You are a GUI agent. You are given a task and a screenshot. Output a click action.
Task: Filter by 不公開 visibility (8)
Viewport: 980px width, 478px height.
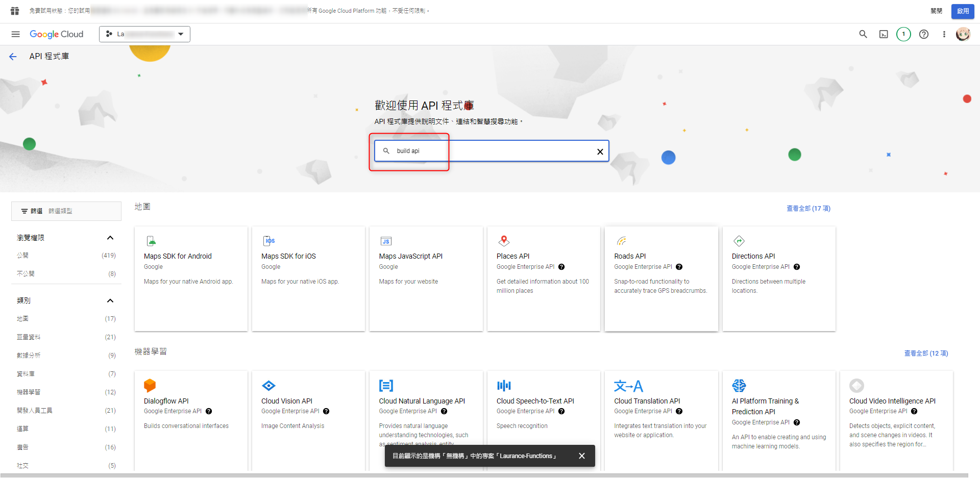(66, 273)
